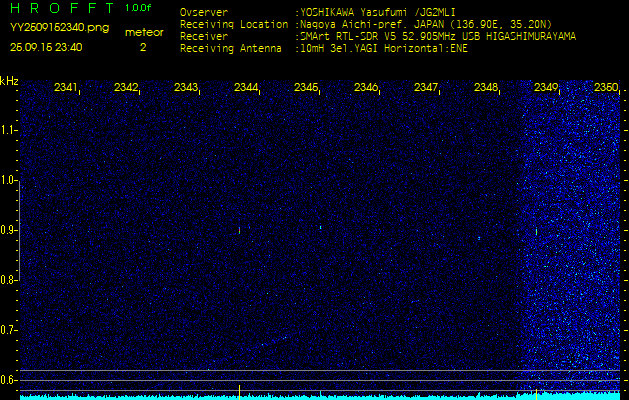Viewport: 629px width, 400px height.
Task: Select the 2344 time marker
Action: (x=246, y=88)
